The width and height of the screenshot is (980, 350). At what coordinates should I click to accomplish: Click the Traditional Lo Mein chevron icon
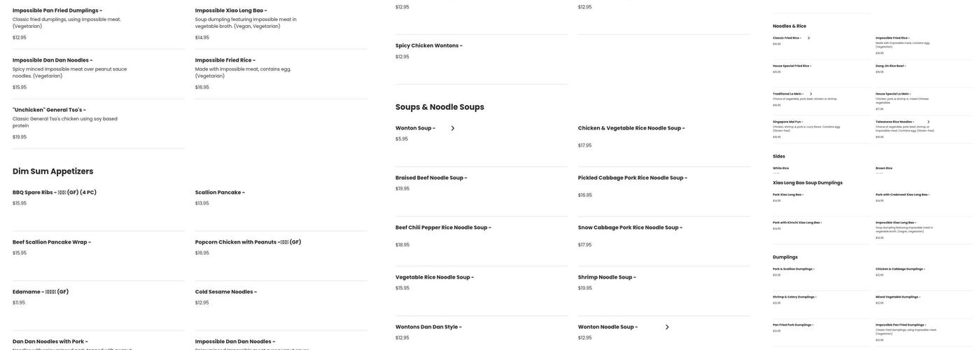pos(811,94)
